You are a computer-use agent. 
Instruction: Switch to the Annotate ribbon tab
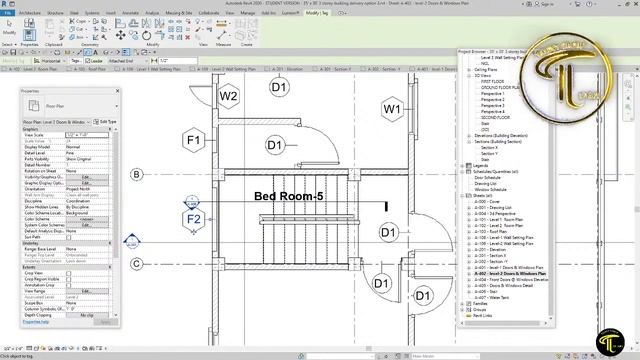pyautogui.click(x=130, y=13)
